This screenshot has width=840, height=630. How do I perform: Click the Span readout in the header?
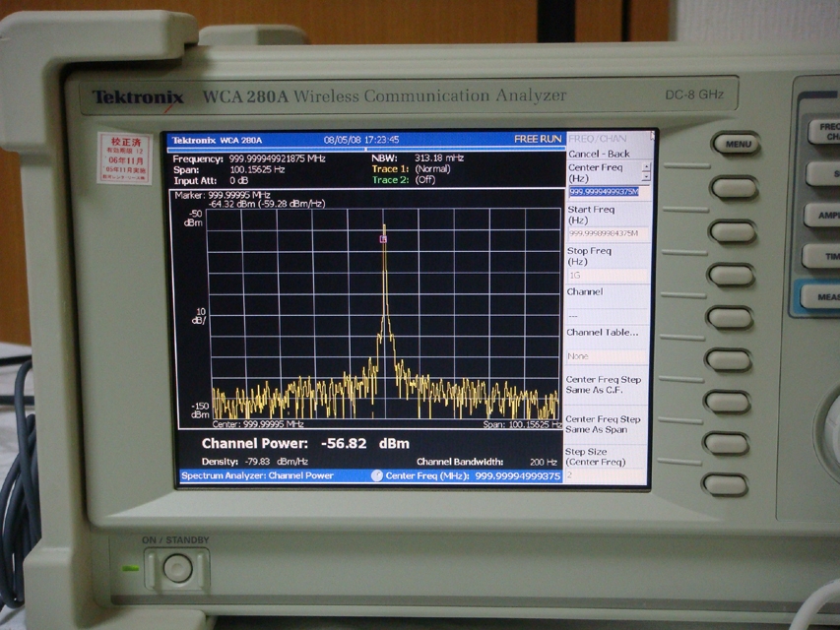[x=228, y=170]
